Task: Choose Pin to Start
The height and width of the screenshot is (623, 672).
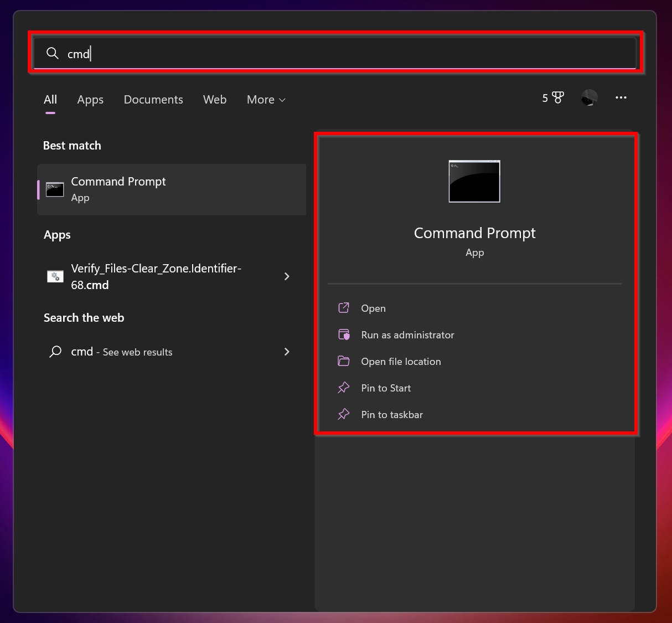Action: pyautogui.click(x=475, y=388)
